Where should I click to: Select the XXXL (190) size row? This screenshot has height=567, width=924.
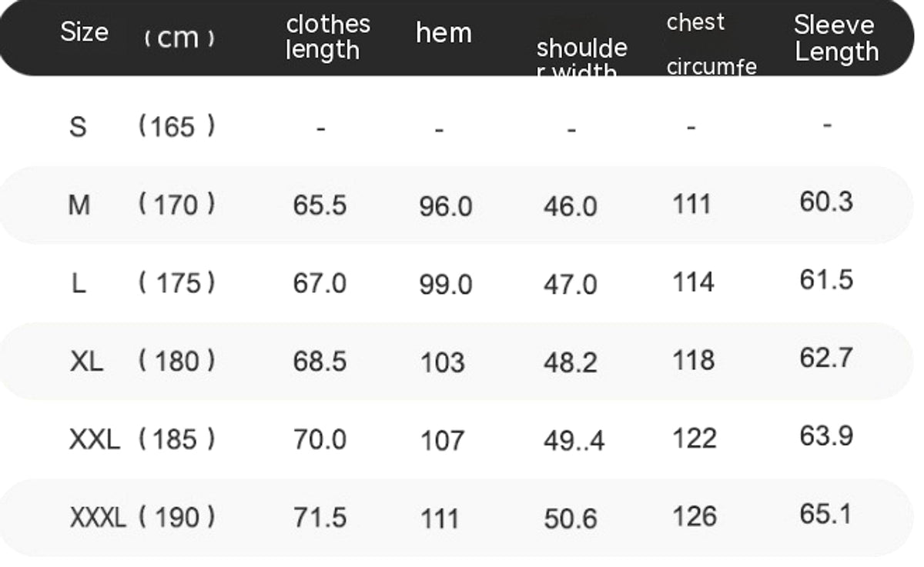[x=456, y=517]
